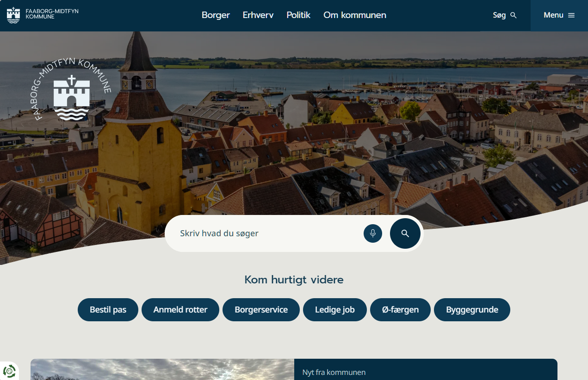Click the Nyt fra kommunen panel
The width and height of the screenshot is (588, 380).
tap(426, 371)
